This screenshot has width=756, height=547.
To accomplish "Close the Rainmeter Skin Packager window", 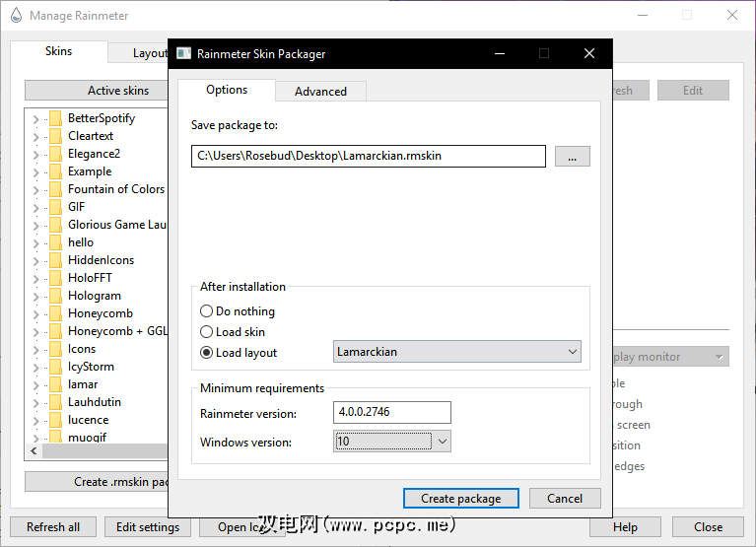I will [x=589, y=53].
